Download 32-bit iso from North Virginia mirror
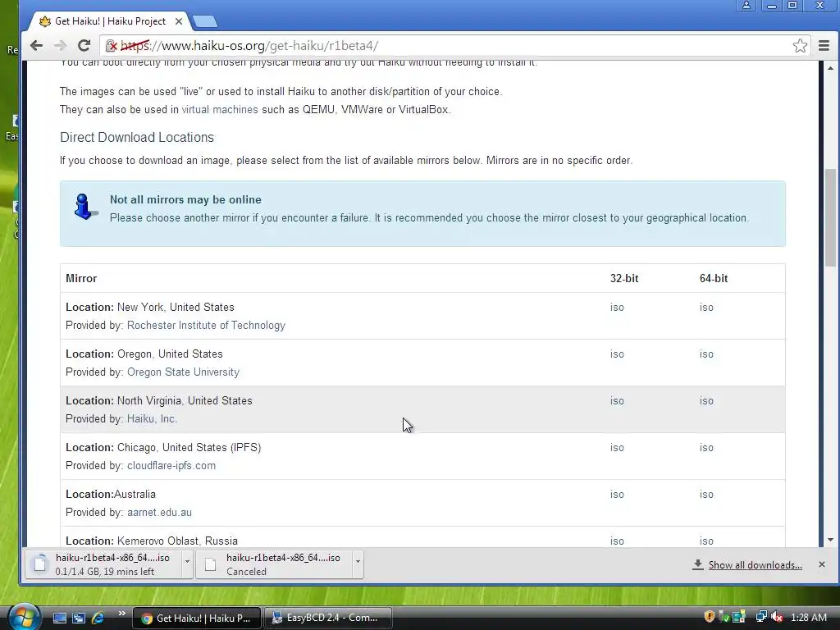Viewport: 840px width, 630px height. pyautogui.click(x=617, y=400)
